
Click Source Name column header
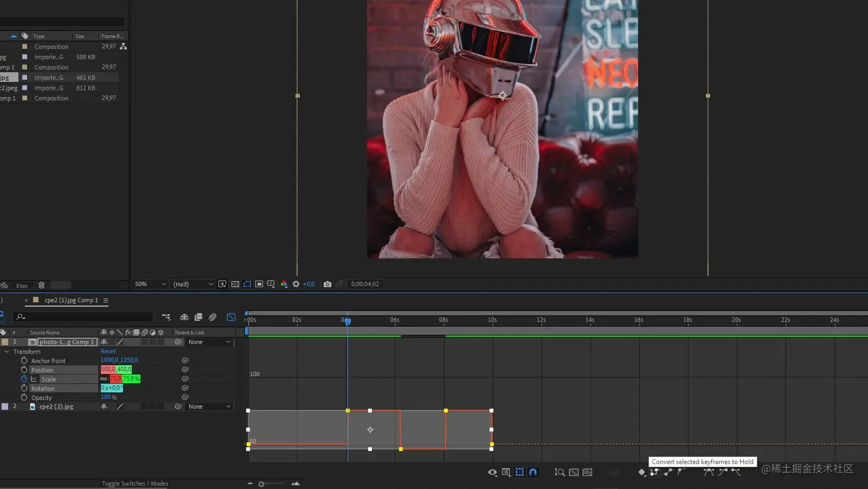coord(45,332)
